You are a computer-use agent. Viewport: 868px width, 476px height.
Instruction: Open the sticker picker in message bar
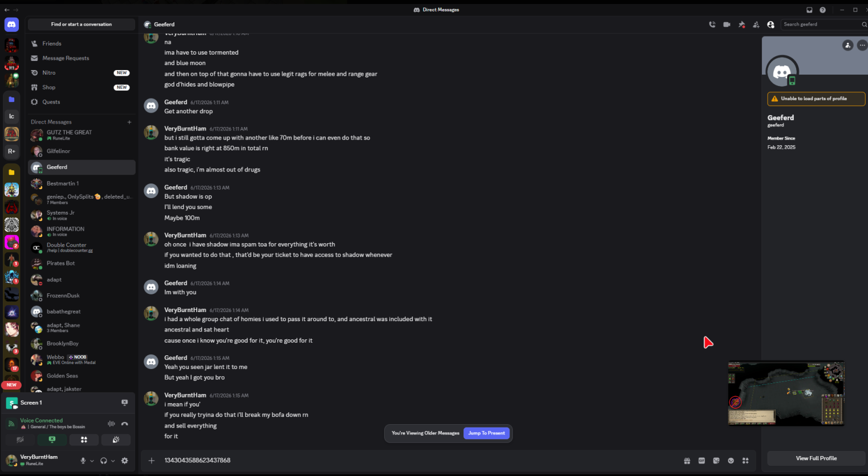716,461
